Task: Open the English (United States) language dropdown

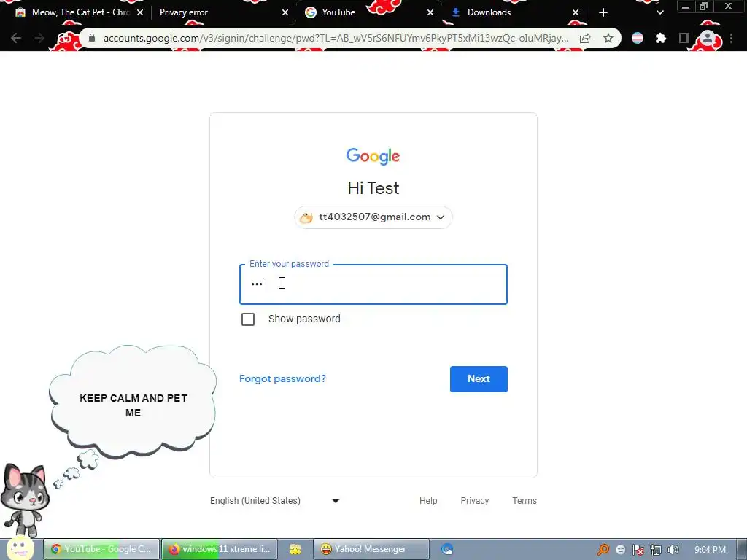Action: [275, 500]
